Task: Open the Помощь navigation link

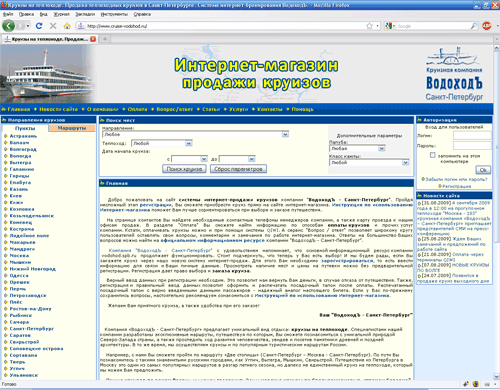Action: point(303,109)
